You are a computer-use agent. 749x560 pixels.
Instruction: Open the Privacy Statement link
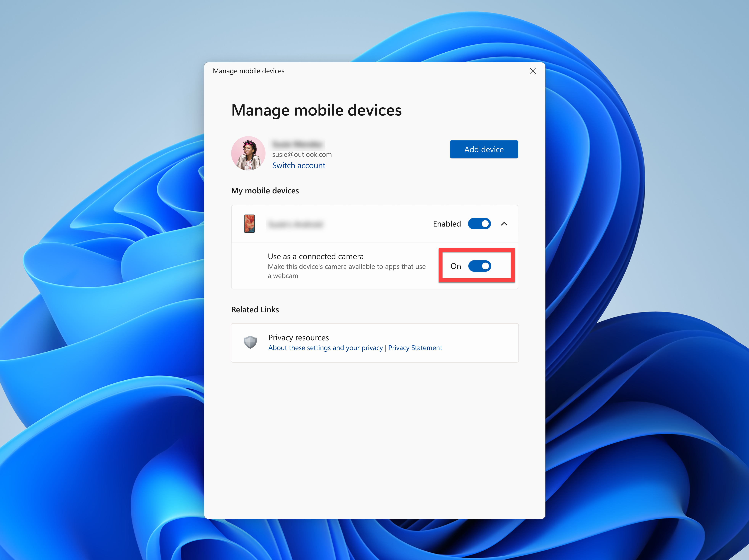(x=415, y=348)
